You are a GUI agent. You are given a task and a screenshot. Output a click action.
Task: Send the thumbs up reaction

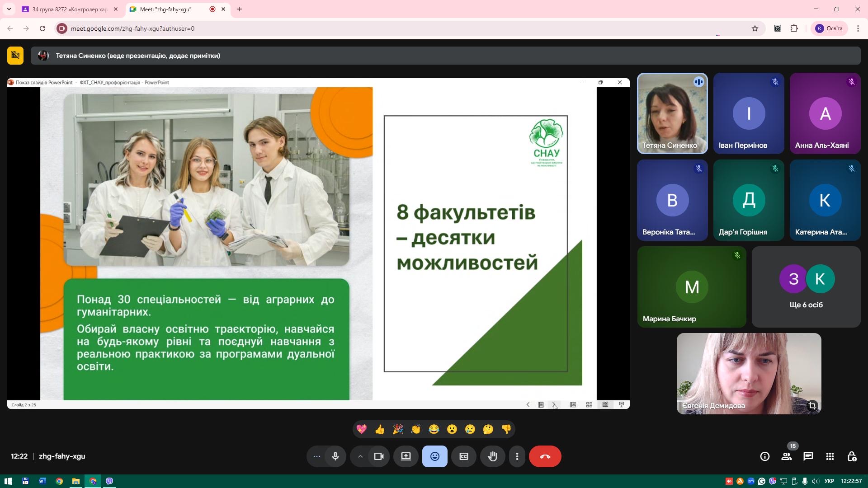[x=380, y=429]
